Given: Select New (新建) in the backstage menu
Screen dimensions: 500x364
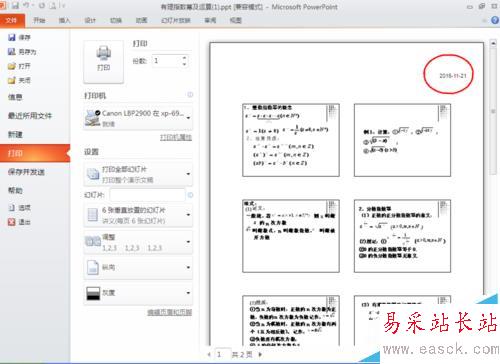Looking at the screenshot, I should (15, 135).
